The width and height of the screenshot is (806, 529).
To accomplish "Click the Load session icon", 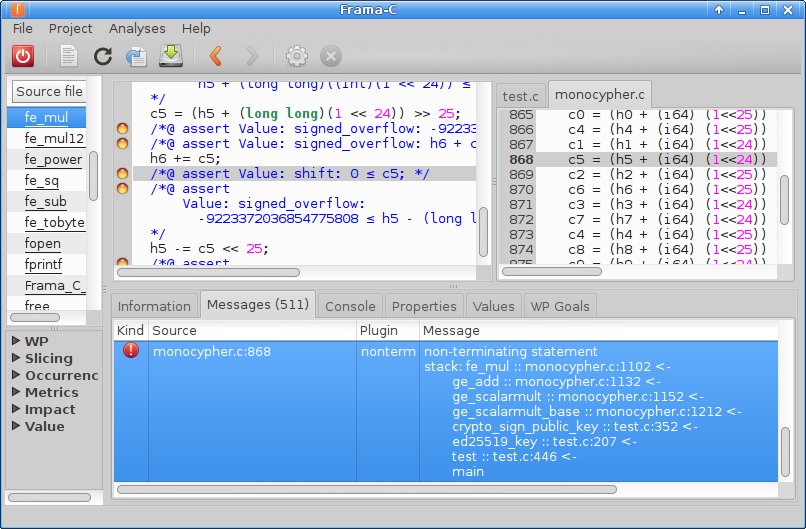I will [136, 57].
